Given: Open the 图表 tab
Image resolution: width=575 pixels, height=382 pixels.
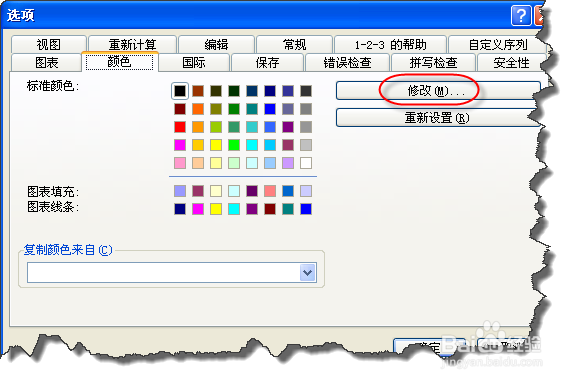Looking at the screenshot, I should (x=47, y=62).
